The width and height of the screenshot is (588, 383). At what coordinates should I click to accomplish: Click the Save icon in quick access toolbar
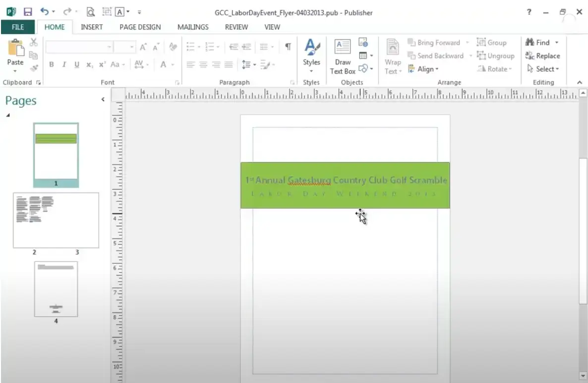point(28,12)
